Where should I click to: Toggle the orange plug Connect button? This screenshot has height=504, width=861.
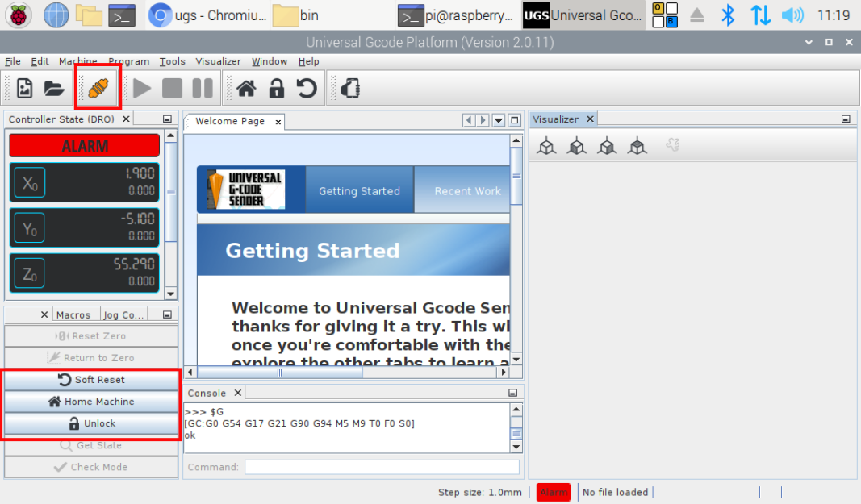click(98, 88)
